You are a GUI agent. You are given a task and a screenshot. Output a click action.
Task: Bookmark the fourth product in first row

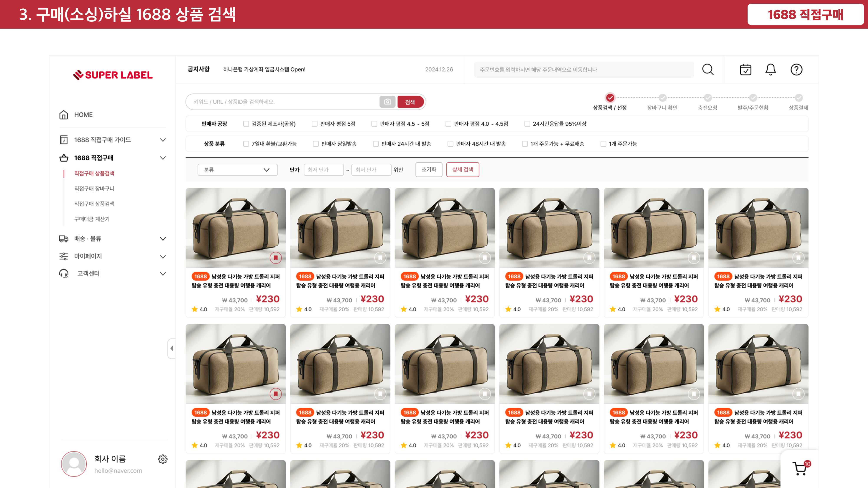(589, 258)
